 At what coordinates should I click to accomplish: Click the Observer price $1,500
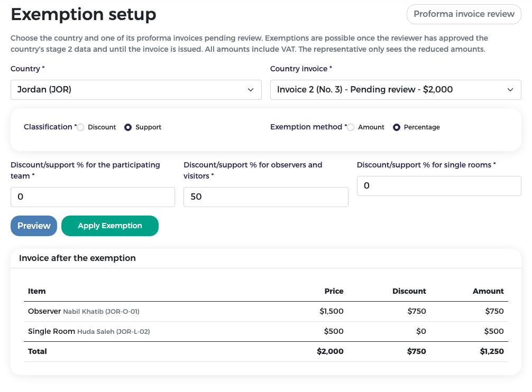click(332, 311)
